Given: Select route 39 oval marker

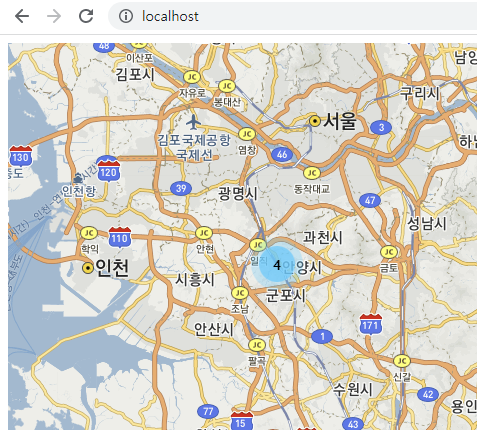Looking at the screenshot, I should tap(181, 188).
